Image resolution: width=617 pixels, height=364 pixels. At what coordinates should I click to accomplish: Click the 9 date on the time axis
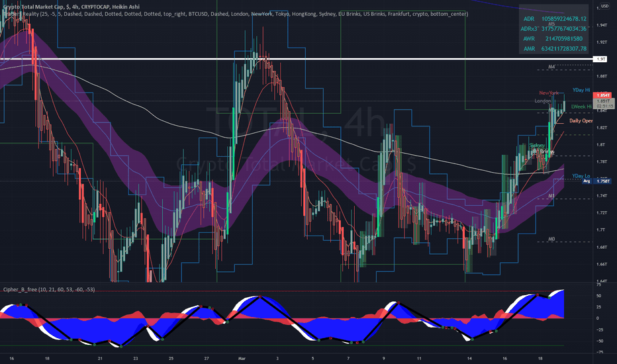tap(384, 359)
